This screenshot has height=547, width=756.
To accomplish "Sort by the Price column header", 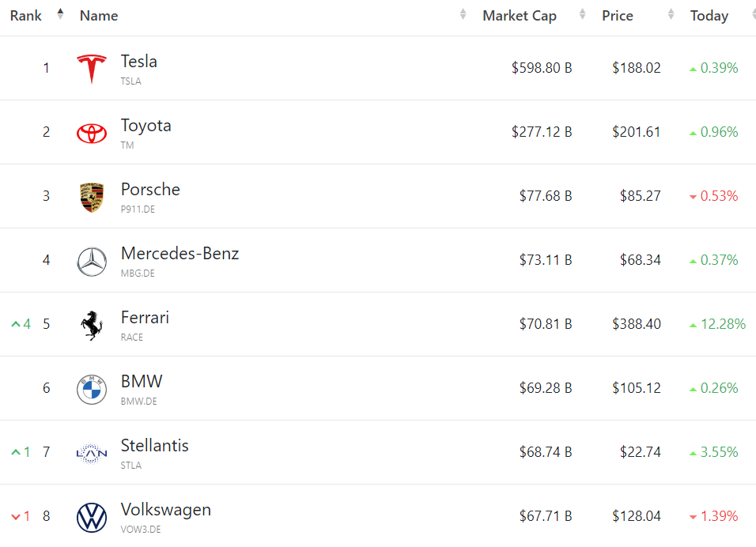I will (x=618, y=16).
